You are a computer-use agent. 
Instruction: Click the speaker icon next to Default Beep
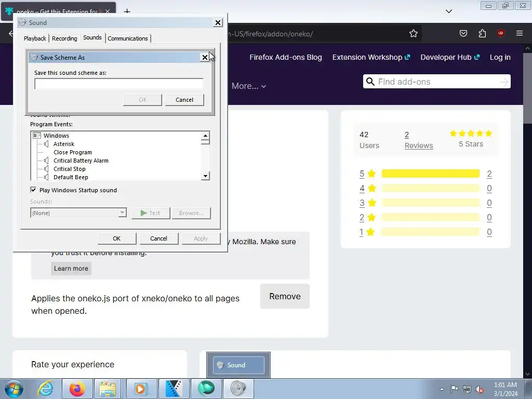click(46, 177)
